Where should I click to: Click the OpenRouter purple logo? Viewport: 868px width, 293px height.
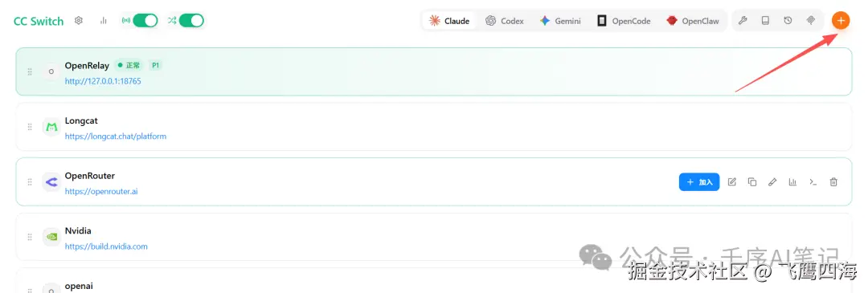51,182
